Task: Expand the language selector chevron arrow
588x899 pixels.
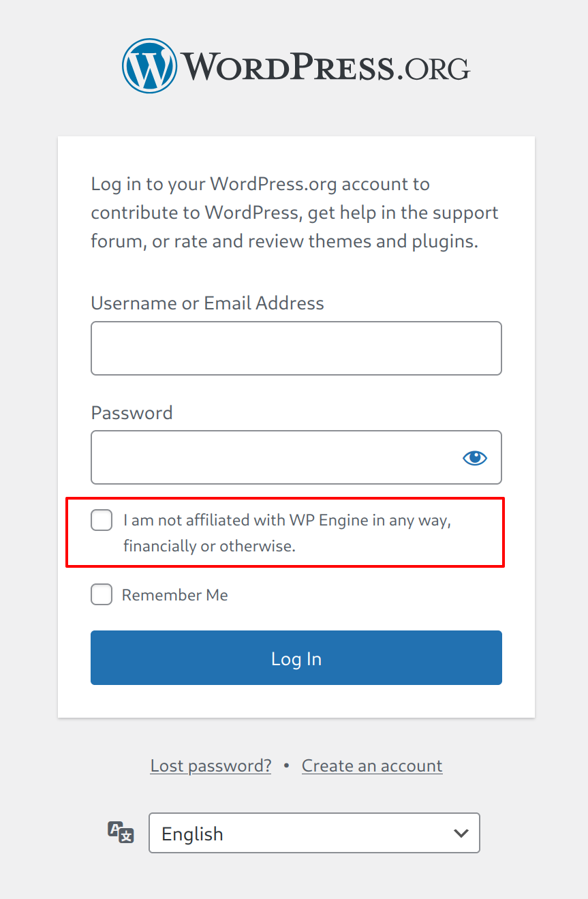Action: pyautogui.click(x=461, y=833)
